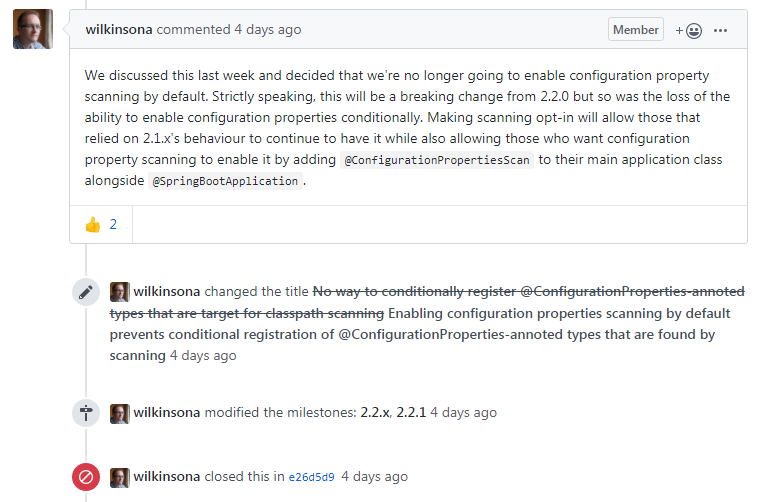
Task: Toggle the thumbs up reaction
Action: [x=101, y=224]
